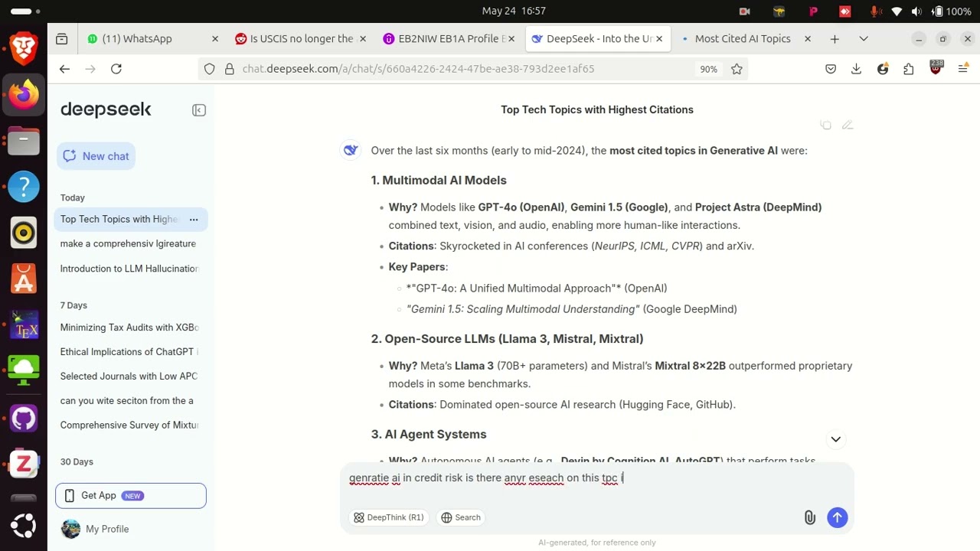
Task: Open Zotero from the dock
Action: click(24, 465)
